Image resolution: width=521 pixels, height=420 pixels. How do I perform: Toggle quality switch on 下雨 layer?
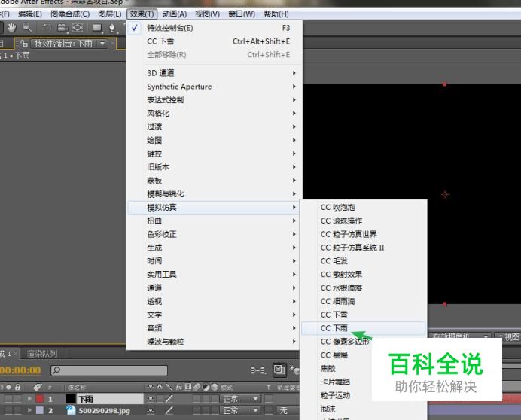pos(169,399)
